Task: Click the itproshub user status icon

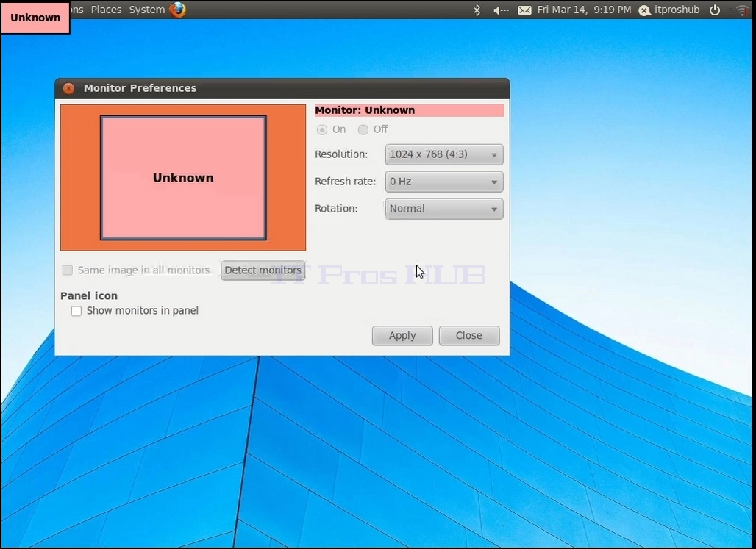Action: (x=645, y=10)
